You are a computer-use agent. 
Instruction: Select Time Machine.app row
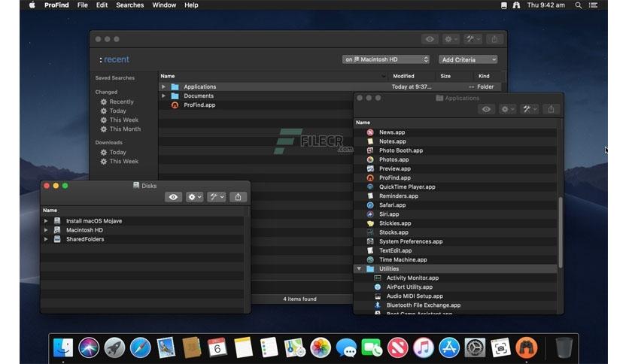point(455,259)
